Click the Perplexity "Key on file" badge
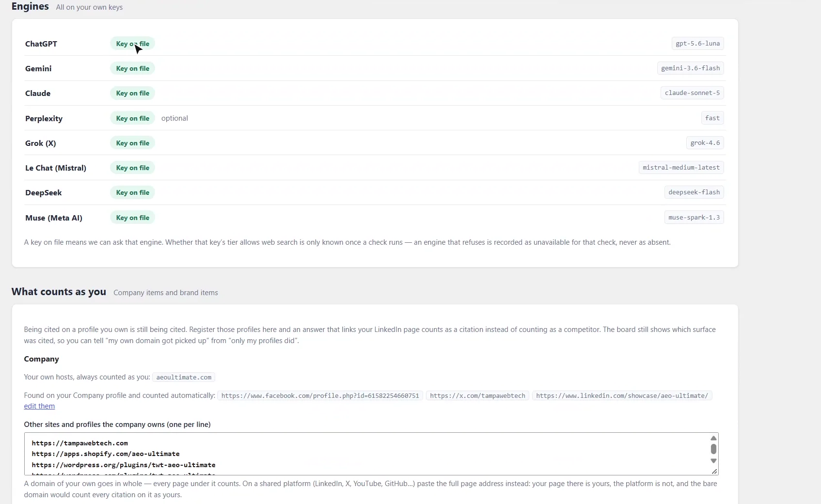 click(132, 118)
